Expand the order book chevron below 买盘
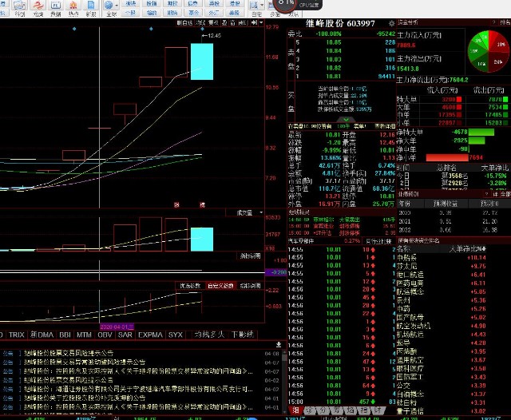This screenshot has height=420, width=511. pos(346,120)
